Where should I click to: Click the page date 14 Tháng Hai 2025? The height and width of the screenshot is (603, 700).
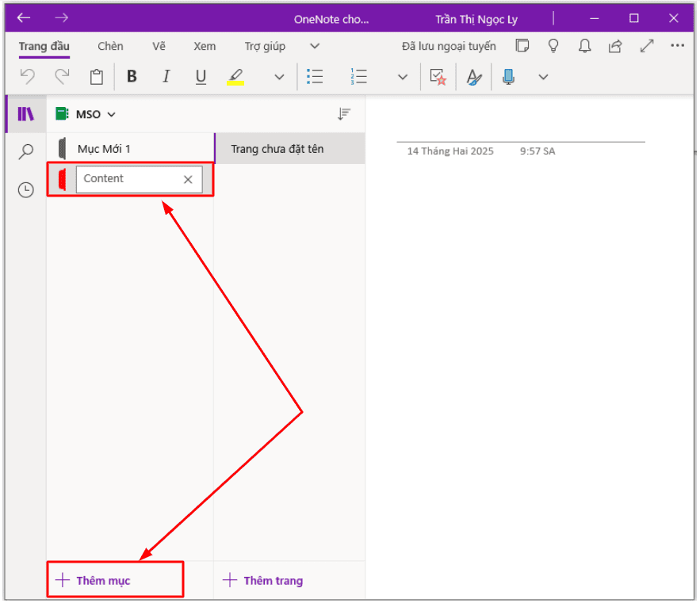tap(450, 151)
